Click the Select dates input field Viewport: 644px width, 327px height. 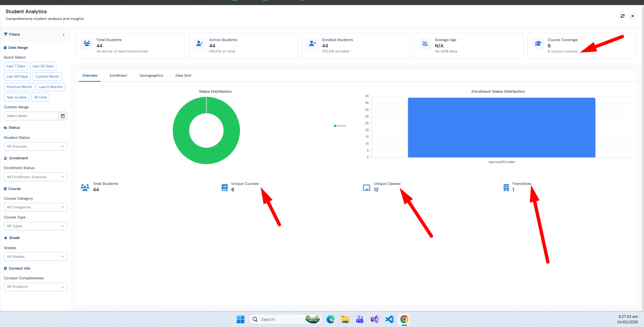coord(31,116)
